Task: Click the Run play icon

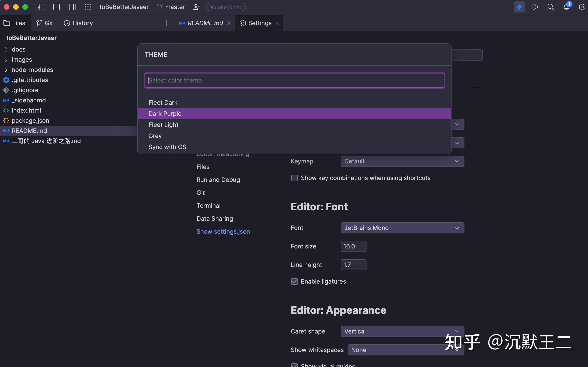Action: coord(535,7)
